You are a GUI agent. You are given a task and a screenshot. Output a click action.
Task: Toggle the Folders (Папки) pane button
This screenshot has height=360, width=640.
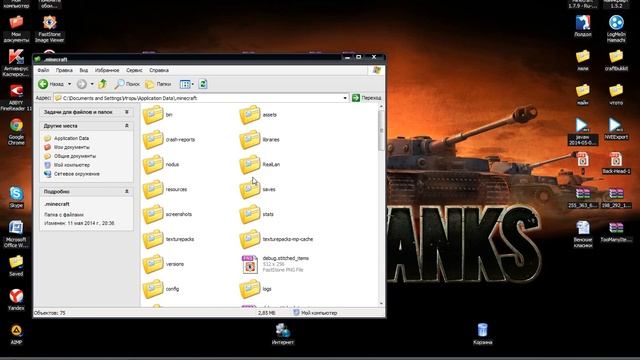click(x=158, y=84)
